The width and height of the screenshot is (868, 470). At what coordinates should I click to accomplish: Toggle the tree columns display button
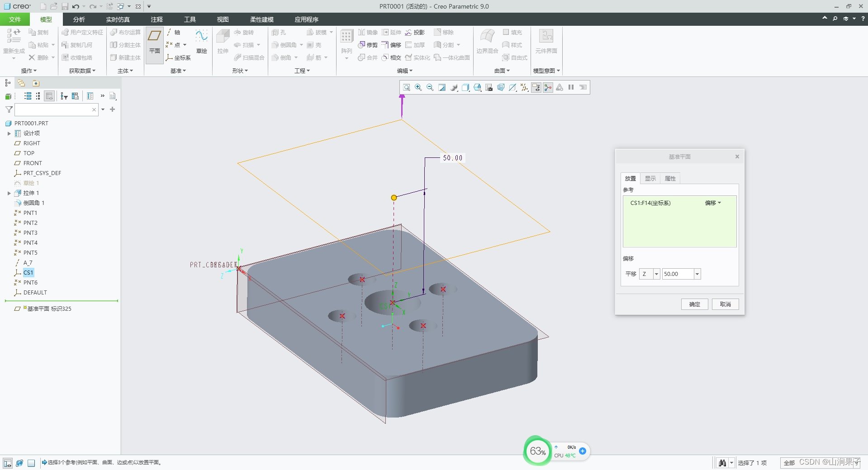pos(50,96)
